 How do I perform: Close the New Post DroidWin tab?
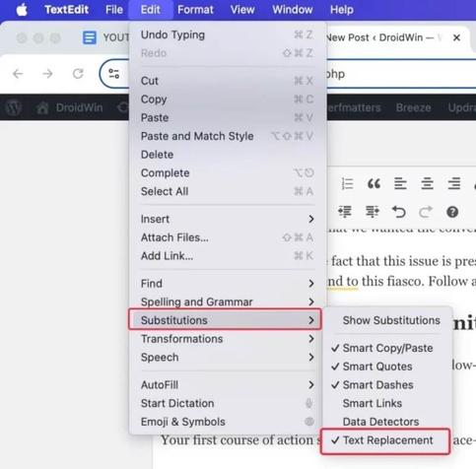[456, 37]
